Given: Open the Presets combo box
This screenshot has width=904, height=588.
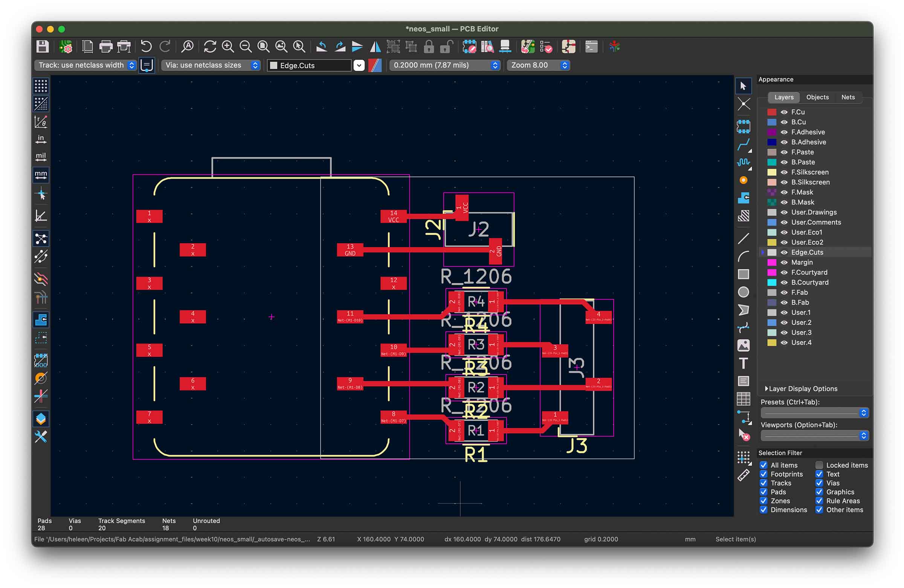Looking at the screenshot, I should pos(814,413).
